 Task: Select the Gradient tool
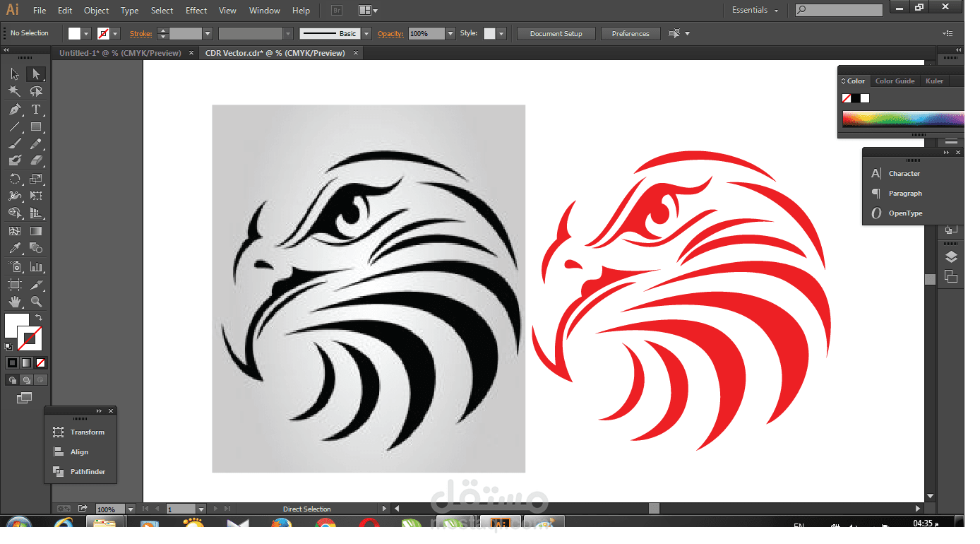[36, 231]
